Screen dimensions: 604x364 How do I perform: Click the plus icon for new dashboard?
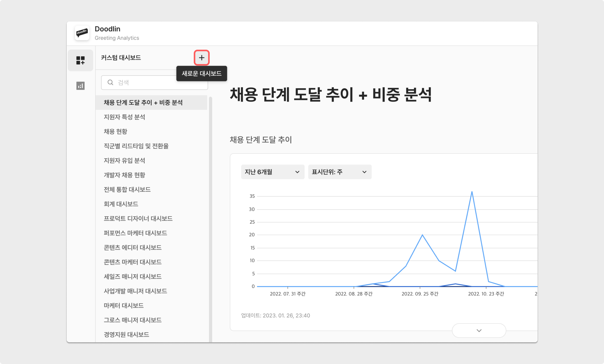tap(201, 58)
